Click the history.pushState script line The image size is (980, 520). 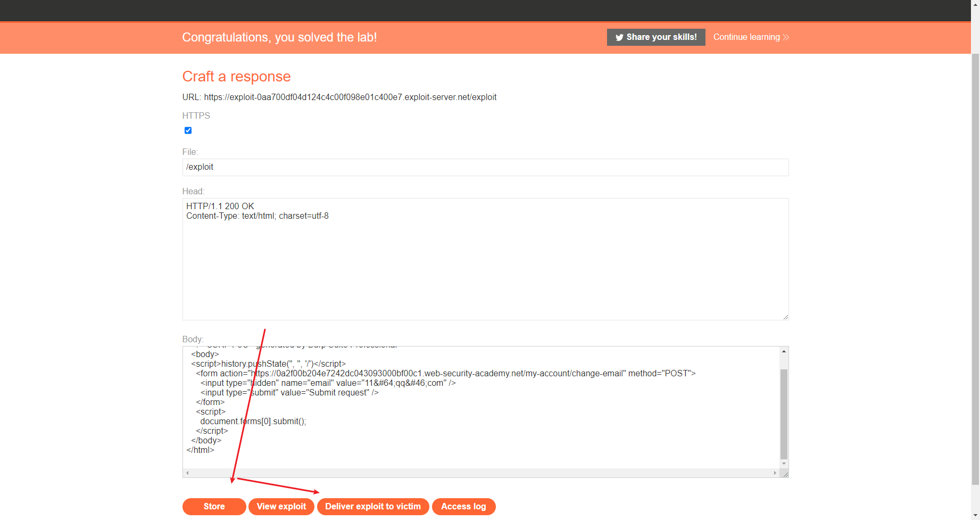(269, 364)
